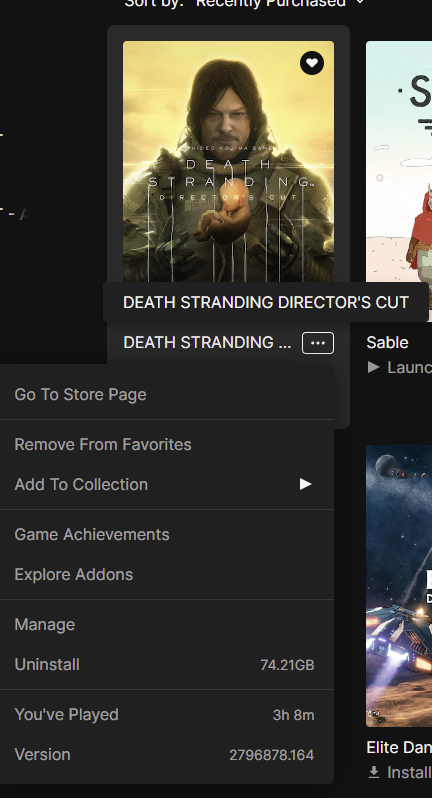
Task: Expand the Add To Collection submenu arrow
Action: coord(305,484)
